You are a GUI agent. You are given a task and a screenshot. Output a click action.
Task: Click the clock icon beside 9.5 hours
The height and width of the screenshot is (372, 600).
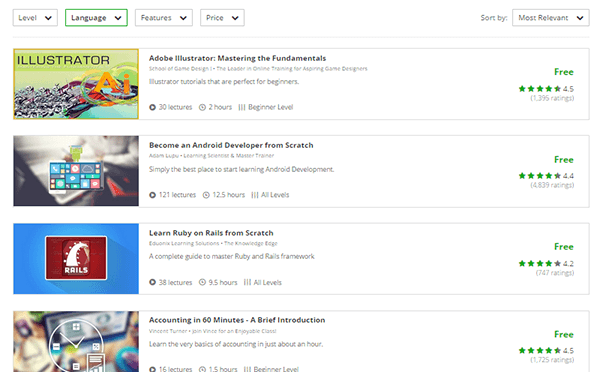click(202, 282)
